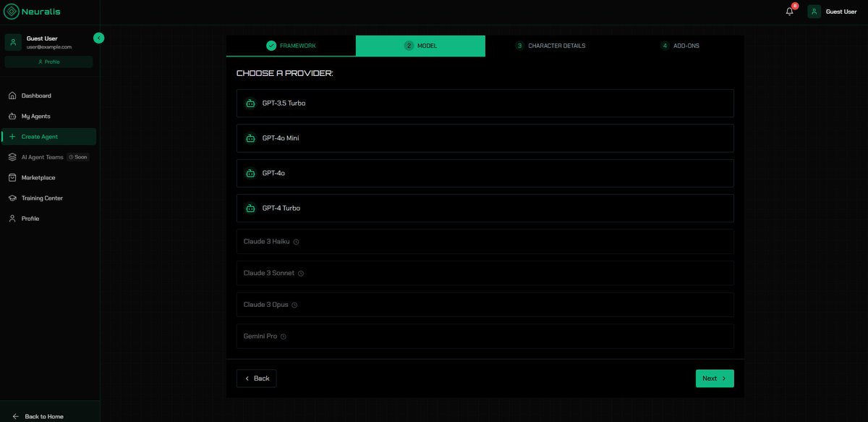Select Create Agent menu item
The width and height of the screenshot is (868, 422).
click(x=48, y=137)
